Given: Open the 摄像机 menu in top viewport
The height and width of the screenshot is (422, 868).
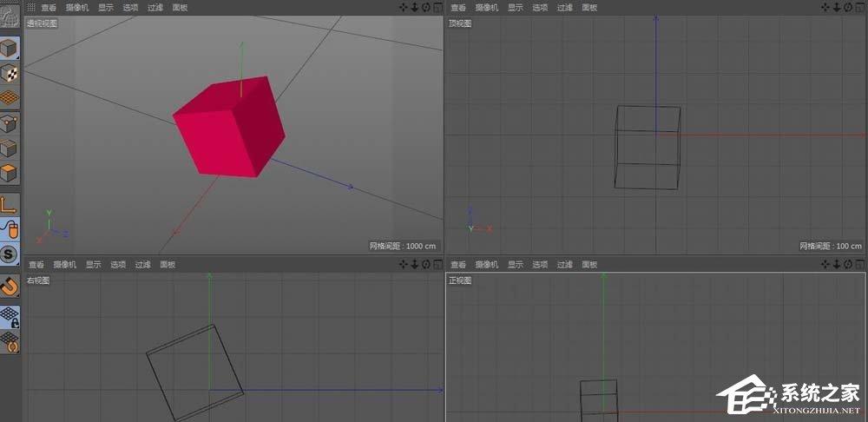Looking at the screenshot, I should (x=487, y=8).
